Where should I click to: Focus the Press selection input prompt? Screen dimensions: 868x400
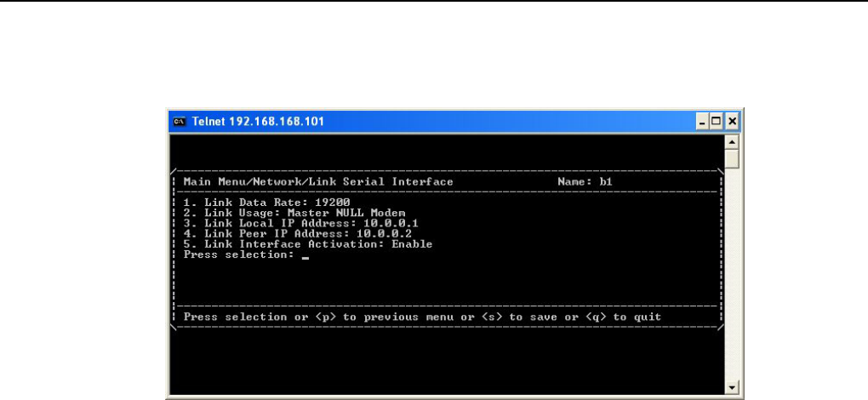[305, 255]
